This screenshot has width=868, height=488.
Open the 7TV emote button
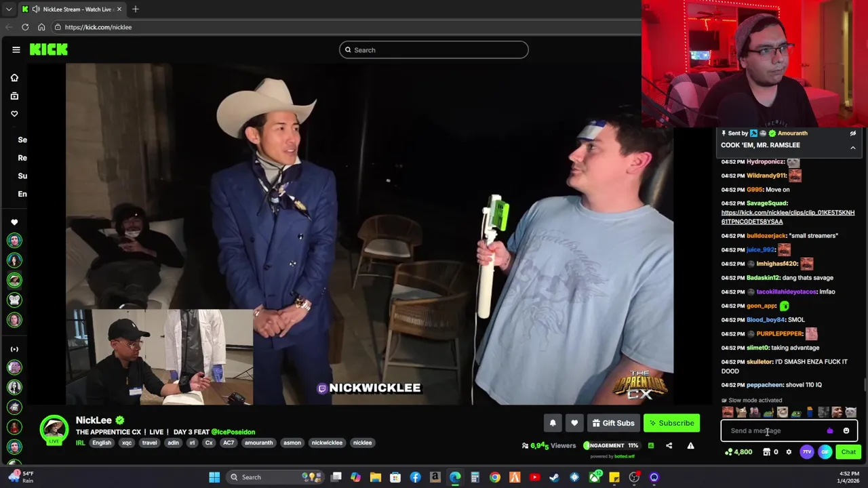(807, 452)
